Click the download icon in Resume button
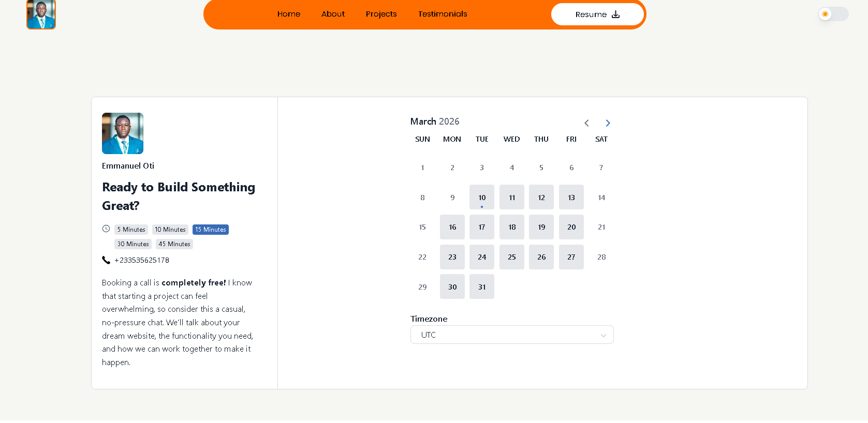 (x=615, y=14)
